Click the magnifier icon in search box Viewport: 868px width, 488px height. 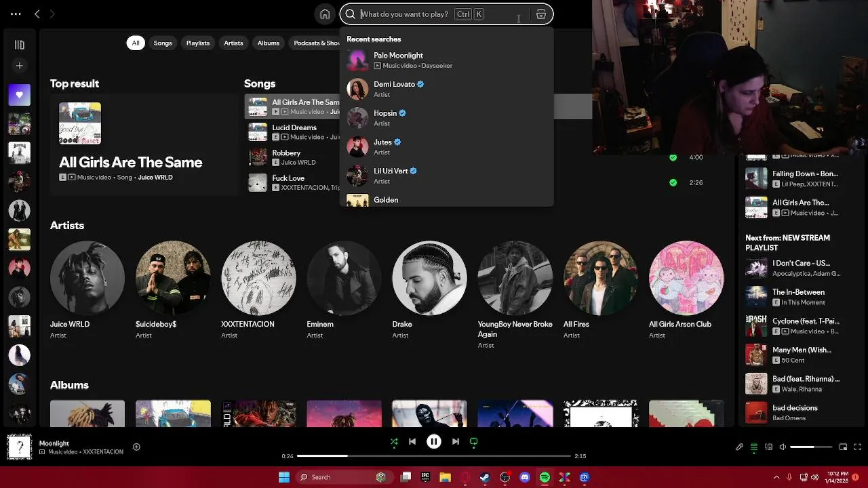[350, 14]
